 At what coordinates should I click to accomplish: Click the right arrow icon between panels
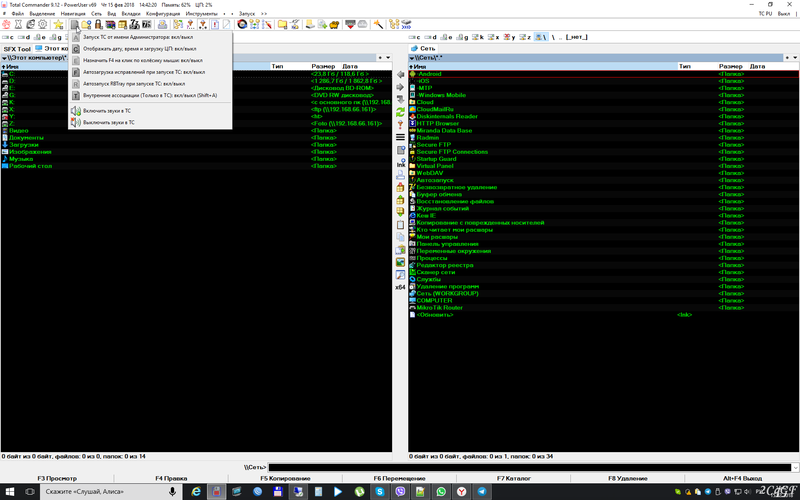coord(401,87)
